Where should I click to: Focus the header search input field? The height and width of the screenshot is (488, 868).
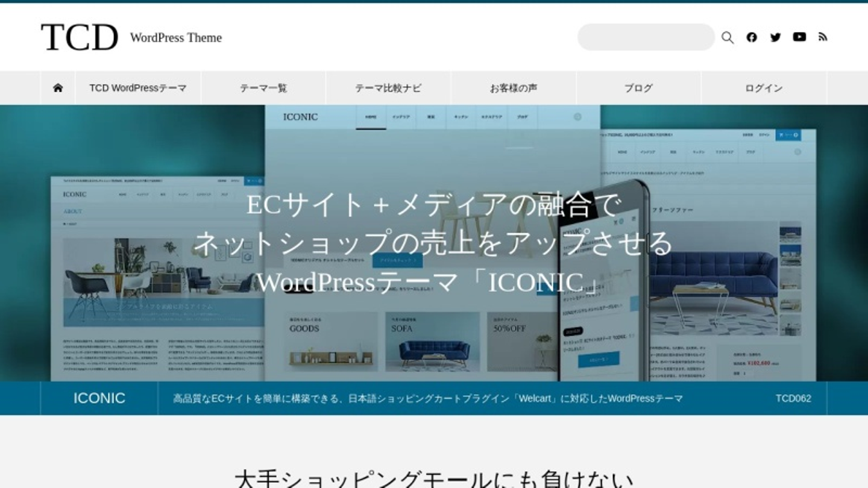[x=646, y=37]
